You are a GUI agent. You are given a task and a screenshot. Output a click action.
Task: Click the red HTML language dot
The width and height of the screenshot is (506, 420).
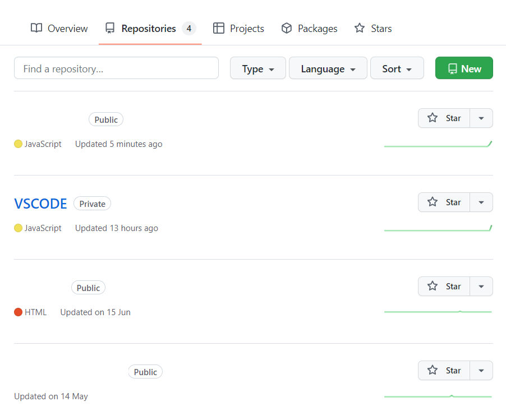point(18,312)
